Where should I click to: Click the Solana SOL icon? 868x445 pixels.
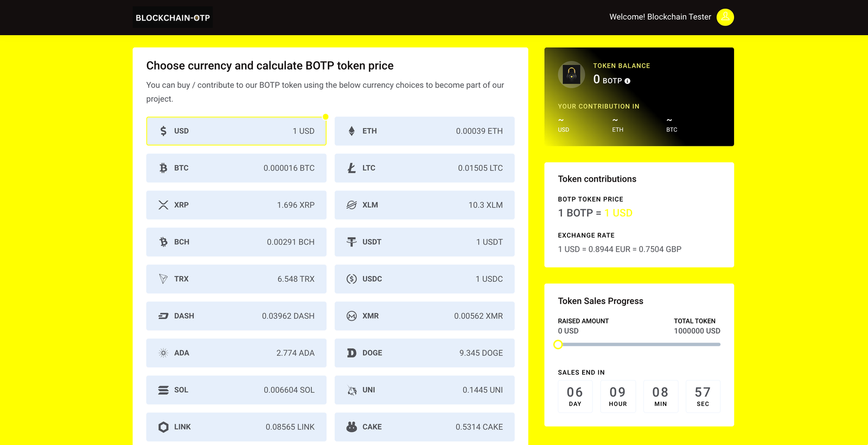[x=163, y=390]
